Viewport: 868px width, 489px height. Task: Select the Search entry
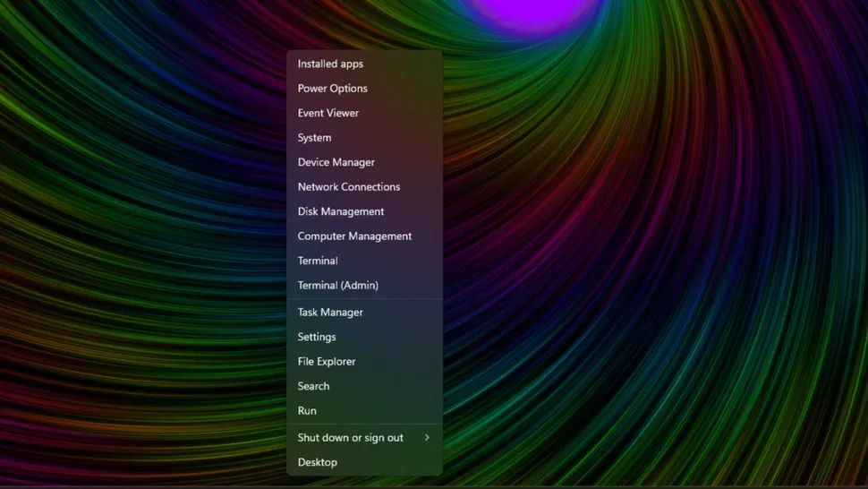313,387
